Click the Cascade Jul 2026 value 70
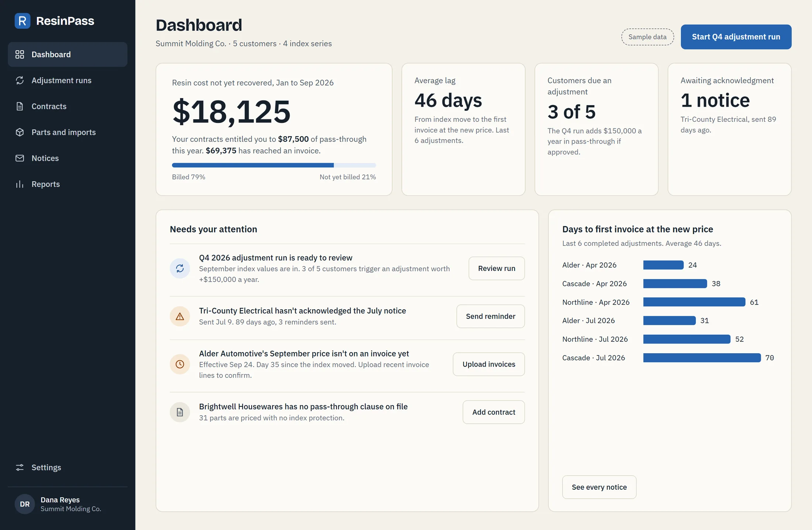 point(770,358)
